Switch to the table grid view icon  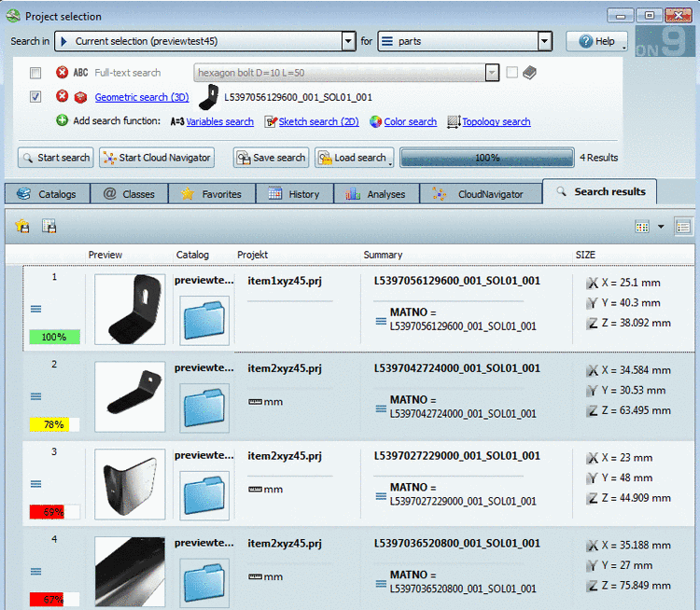pyautogui.click(x=642, y=227)
